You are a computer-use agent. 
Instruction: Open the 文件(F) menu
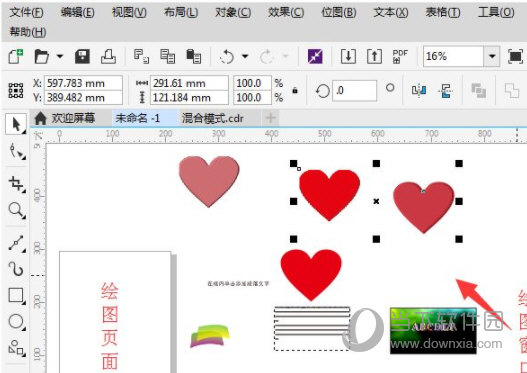point(26,13)
